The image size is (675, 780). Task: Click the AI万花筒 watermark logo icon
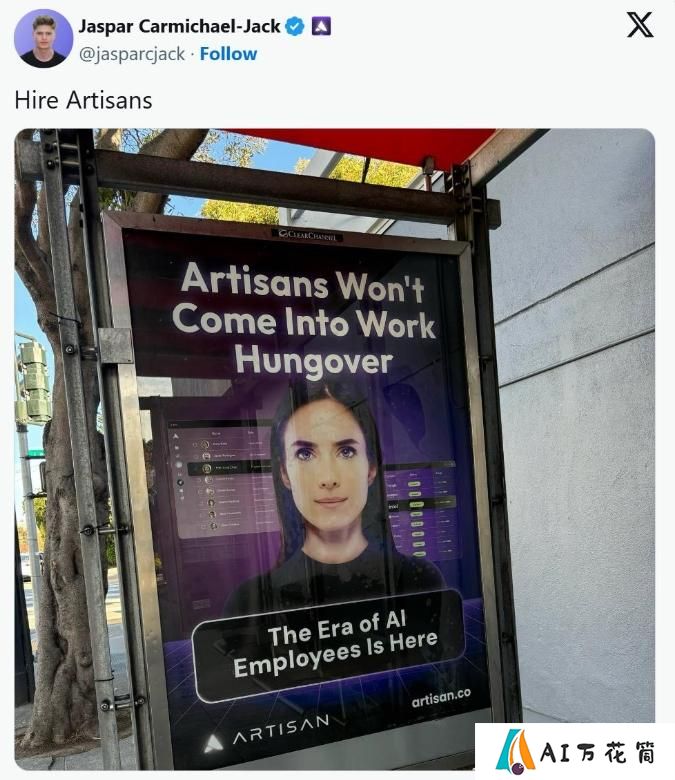pos(515,751)
